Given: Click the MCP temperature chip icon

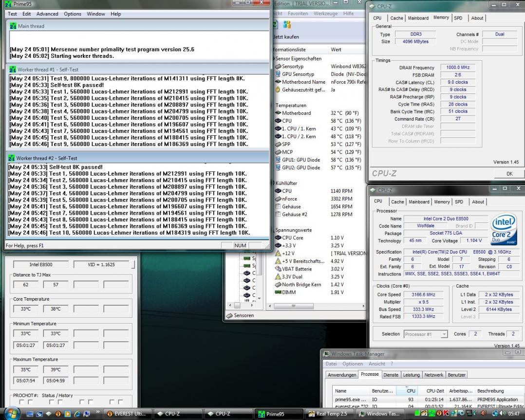Looking at the screenshot, I should (278, 152).
